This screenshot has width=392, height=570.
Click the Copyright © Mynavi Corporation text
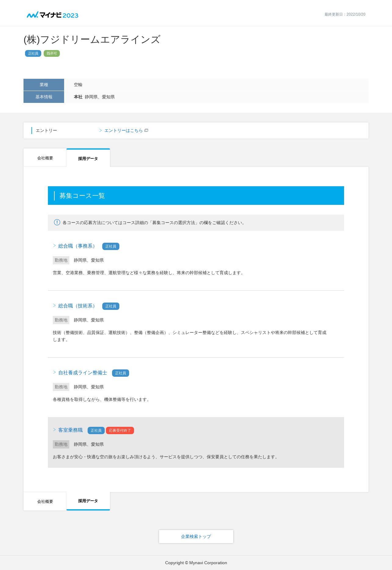[196, 563]
